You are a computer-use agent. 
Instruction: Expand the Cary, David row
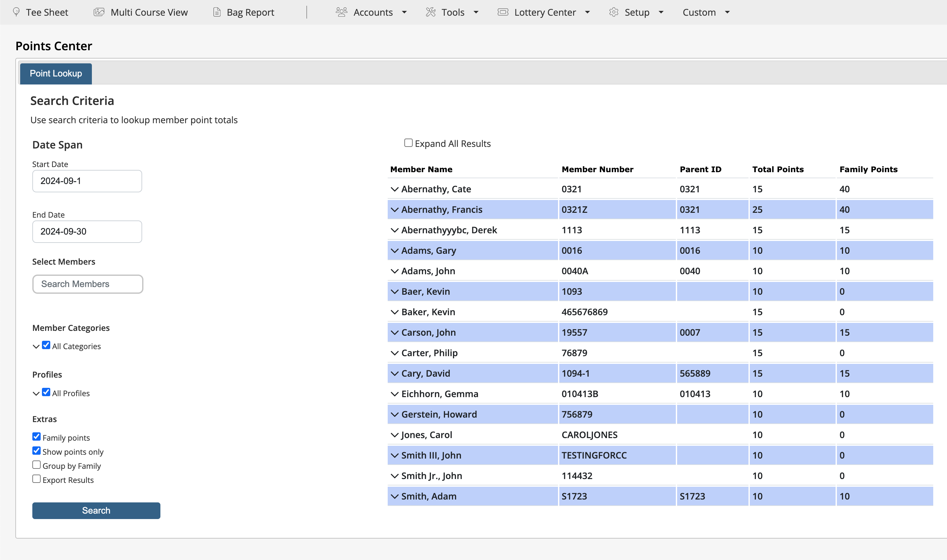tap(394, 373)
